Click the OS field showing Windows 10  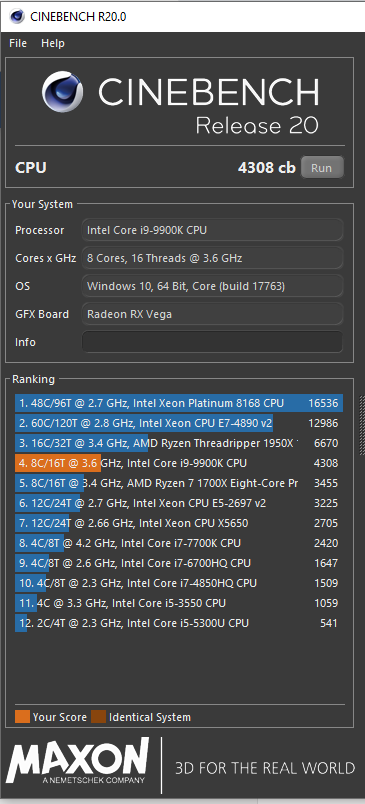point(212,286)
